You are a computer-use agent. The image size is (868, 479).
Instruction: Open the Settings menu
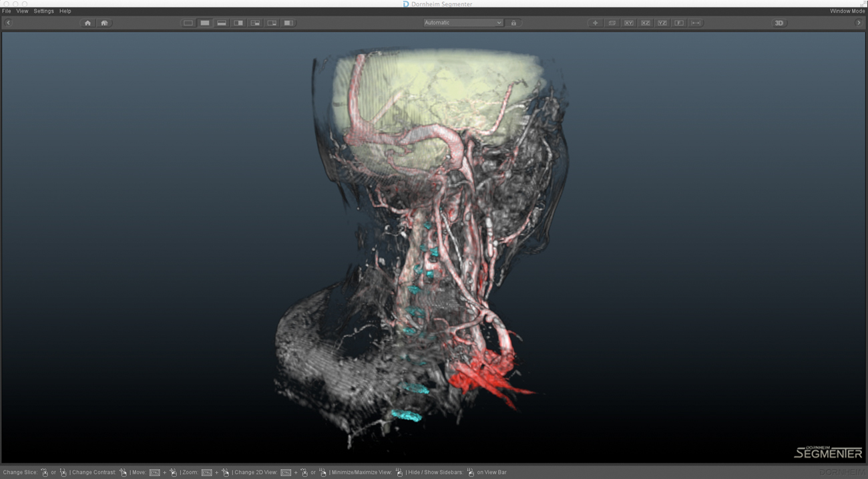point(43,11)
